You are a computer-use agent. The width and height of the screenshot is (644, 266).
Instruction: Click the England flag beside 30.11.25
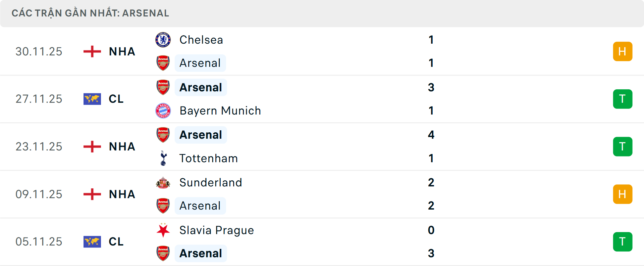[x=92, y=51]
